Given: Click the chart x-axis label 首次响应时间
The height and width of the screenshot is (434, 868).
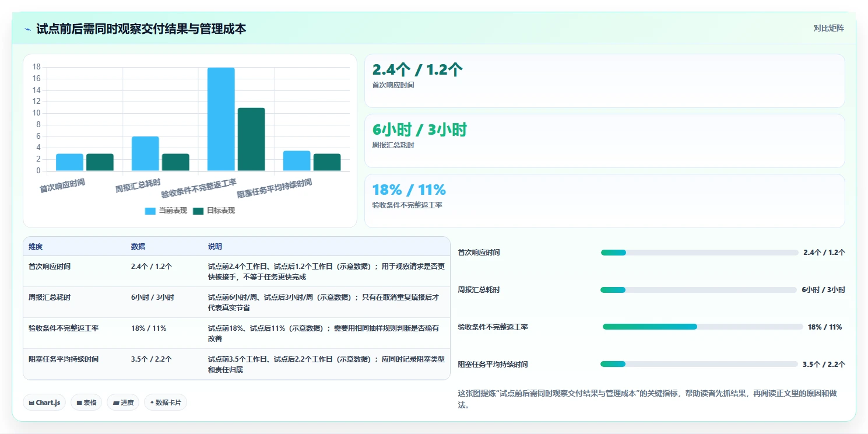Looking at the screenshot, I should (62, 186).
